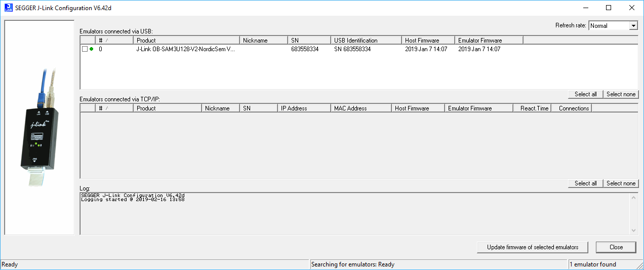Click the TCP/IP list SN column header
This screenshot has width=644, height=270.
259,108
